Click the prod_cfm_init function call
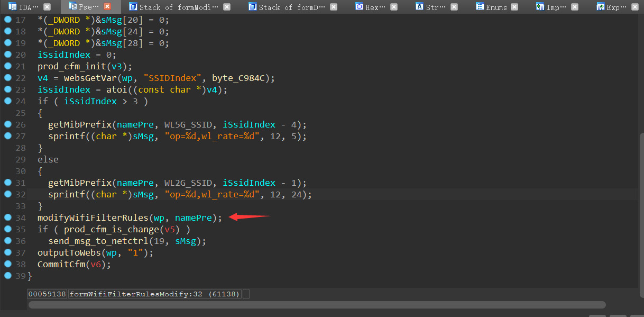 coord(72,66)
